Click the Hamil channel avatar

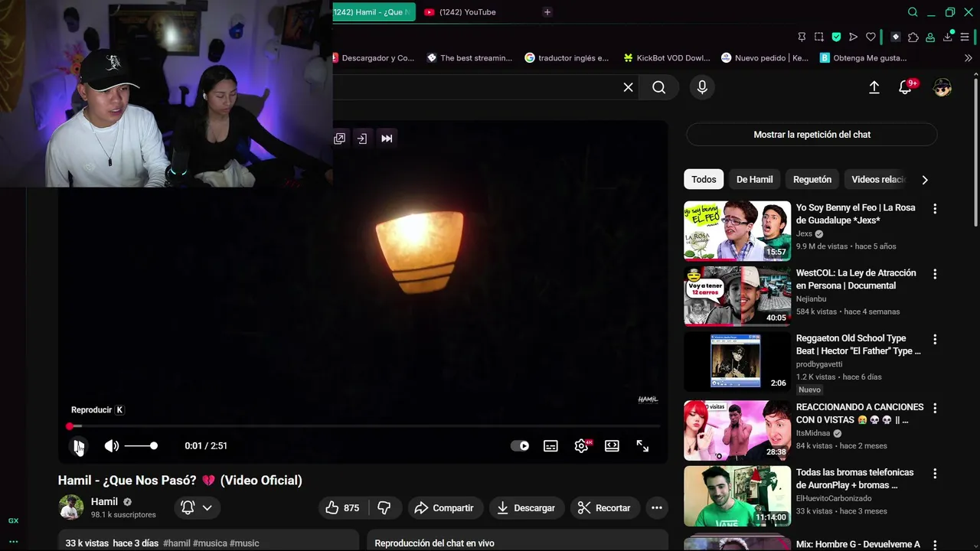[x=71, y=507]
